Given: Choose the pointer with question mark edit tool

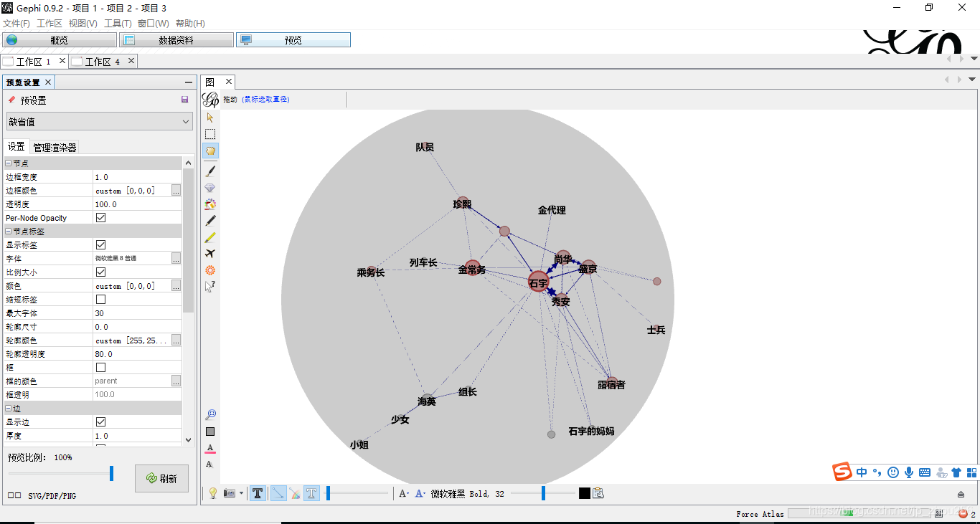Looking at the screenshot, I should pyautogui.click(x=210, y=287).
